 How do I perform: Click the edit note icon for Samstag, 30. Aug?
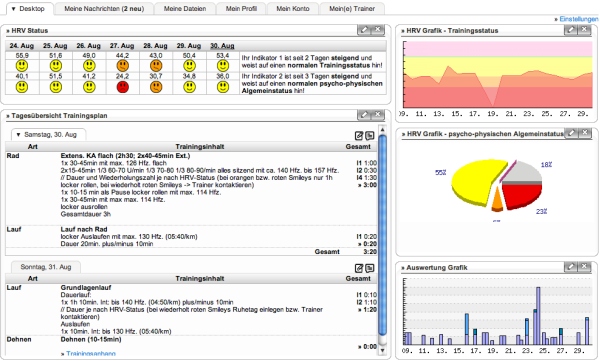coord(359,136)
